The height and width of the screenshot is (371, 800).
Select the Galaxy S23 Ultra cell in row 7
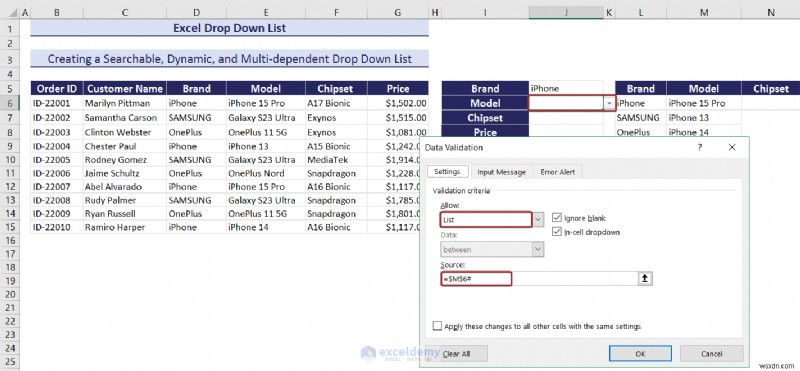[266, 117]
